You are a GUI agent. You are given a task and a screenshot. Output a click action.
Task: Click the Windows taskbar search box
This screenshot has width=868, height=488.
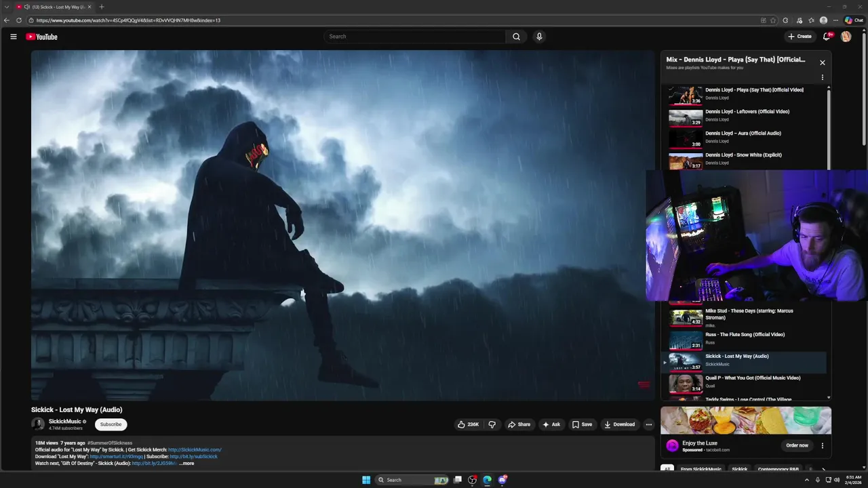tap(412, 480)
